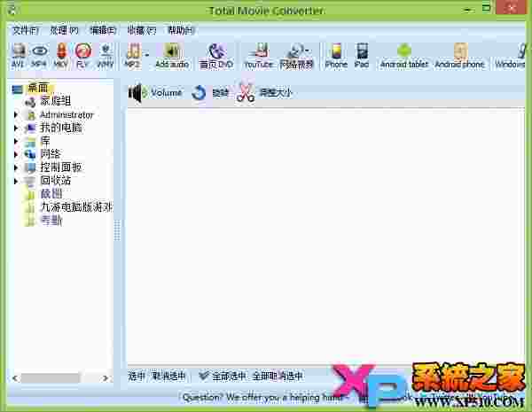Pick the MKV format icon
532x412 pixels.
pyautogui.click(x=61, y=56)
